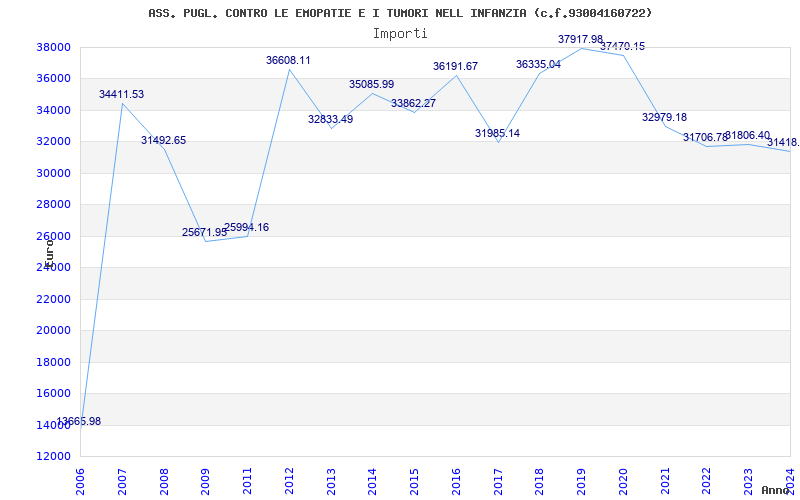Select the 32979.18 value label

(664, 117)
